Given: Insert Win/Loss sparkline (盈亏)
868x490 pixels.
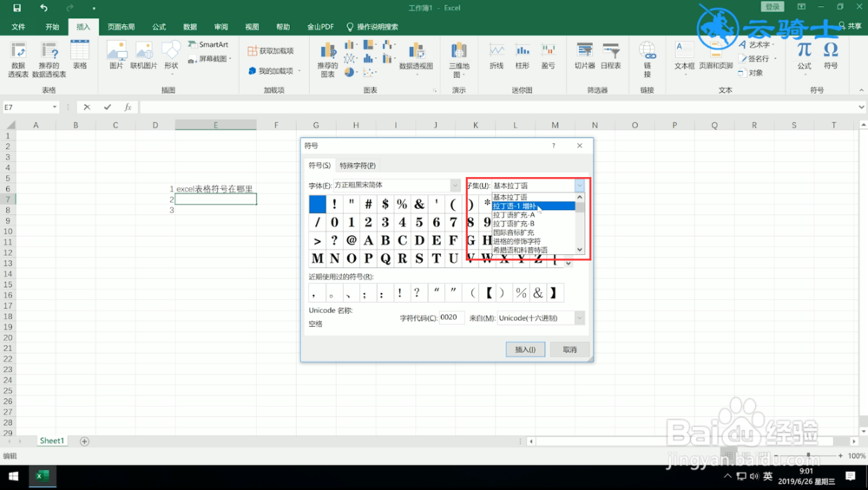Looking at the screenshot, I should 548,56.
